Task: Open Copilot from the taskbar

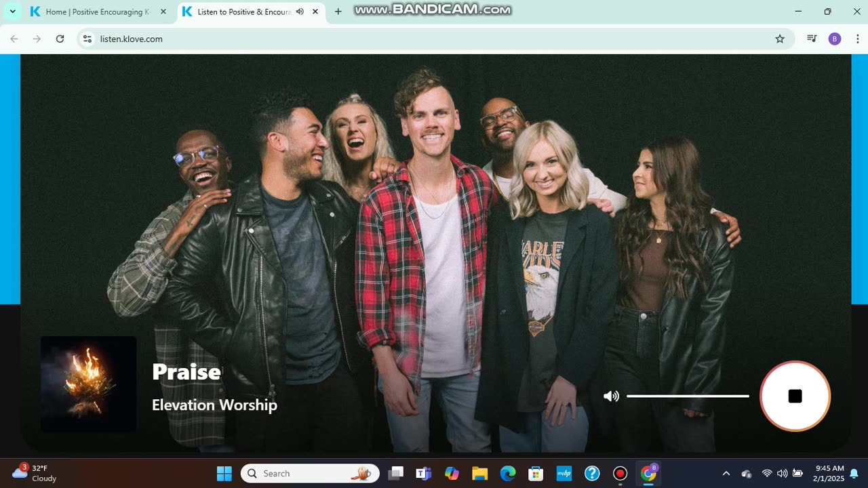Action: click(452, 473)
